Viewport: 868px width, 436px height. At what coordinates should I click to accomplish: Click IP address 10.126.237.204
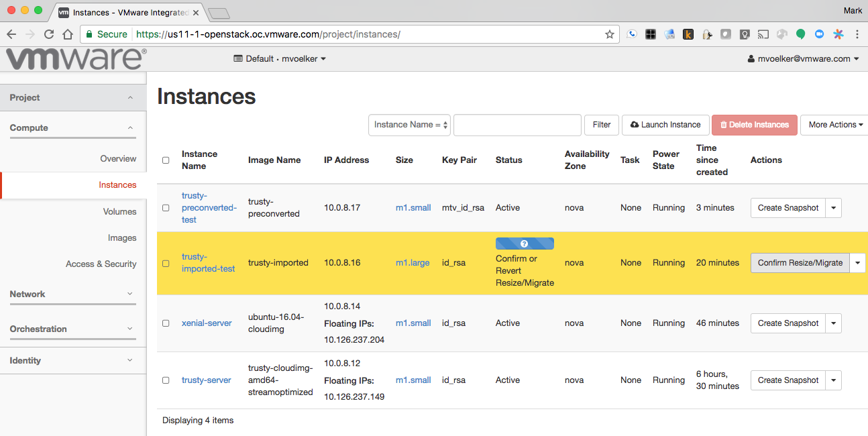click(354, 340)
